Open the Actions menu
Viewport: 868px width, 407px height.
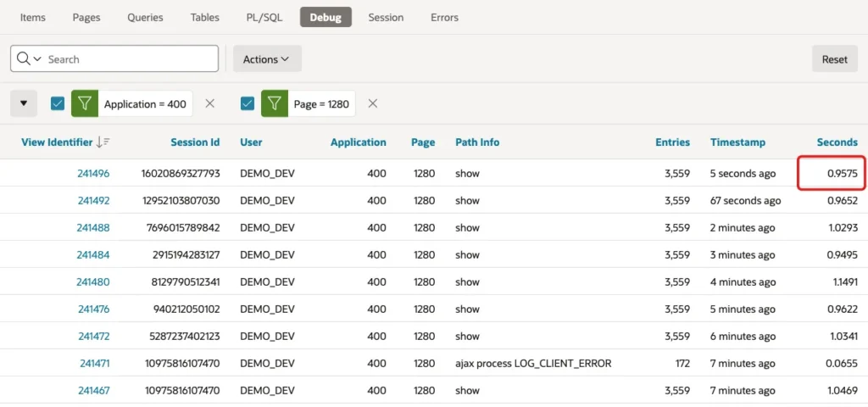[x=267, y=59]
